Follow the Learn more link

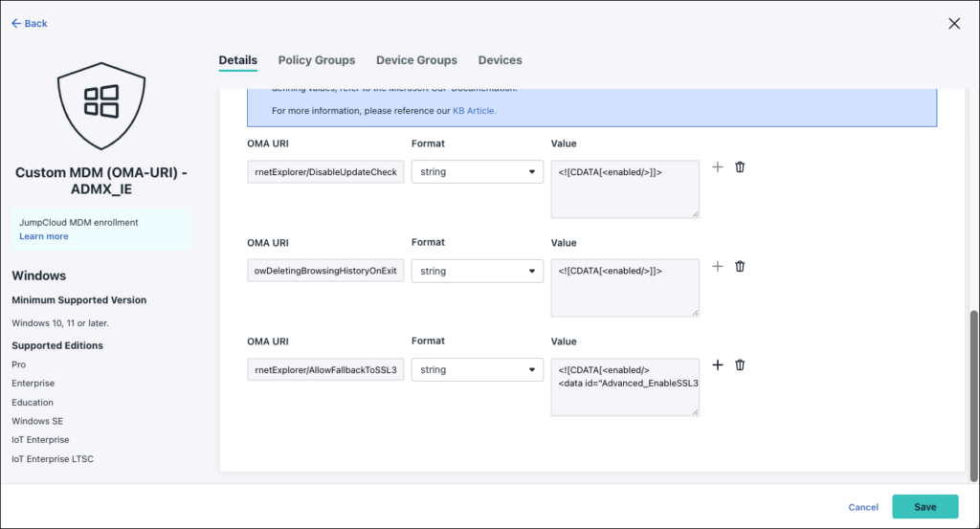coord(44,236)
